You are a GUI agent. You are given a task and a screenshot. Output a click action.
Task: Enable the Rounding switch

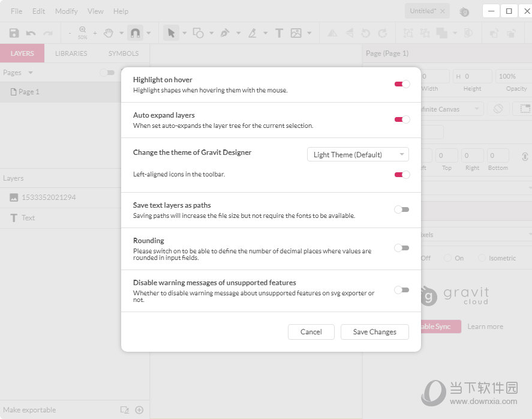point(402,248)
